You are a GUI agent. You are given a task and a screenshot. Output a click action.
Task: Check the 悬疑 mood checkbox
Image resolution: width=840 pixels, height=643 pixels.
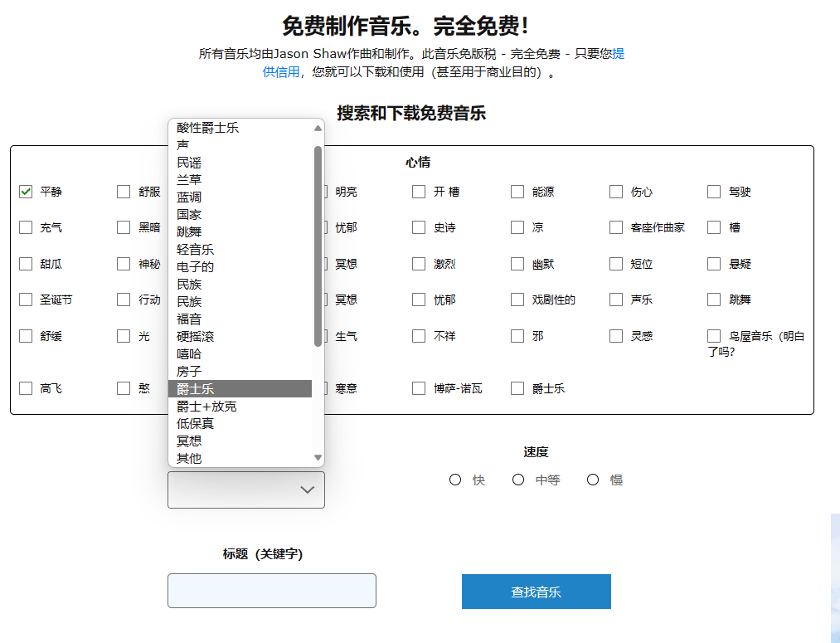click(714, 264)
